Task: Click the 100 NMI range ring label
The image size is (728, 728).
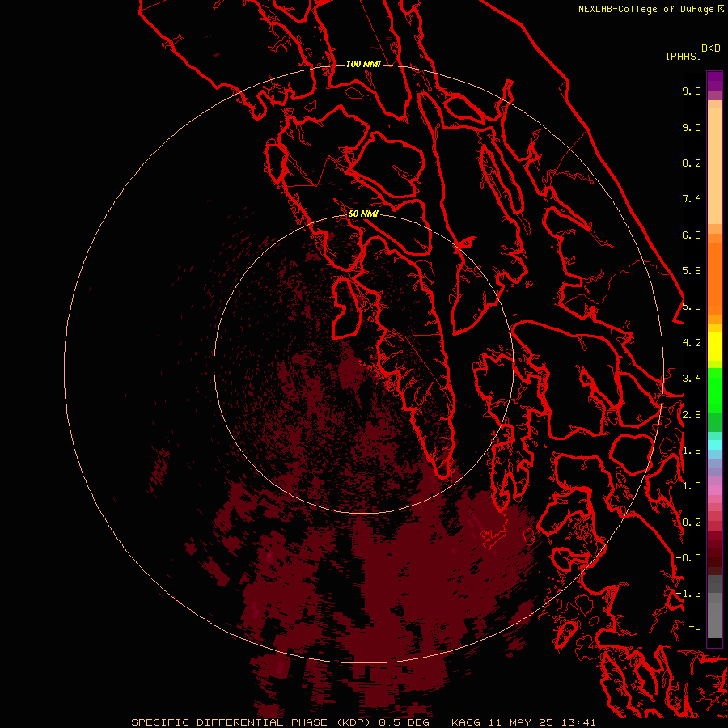Action: coord(363,64)
